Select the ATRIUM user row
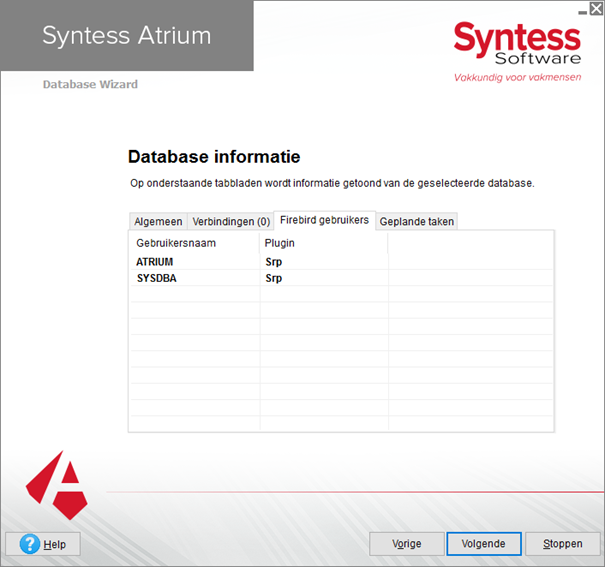 [341, 262]
